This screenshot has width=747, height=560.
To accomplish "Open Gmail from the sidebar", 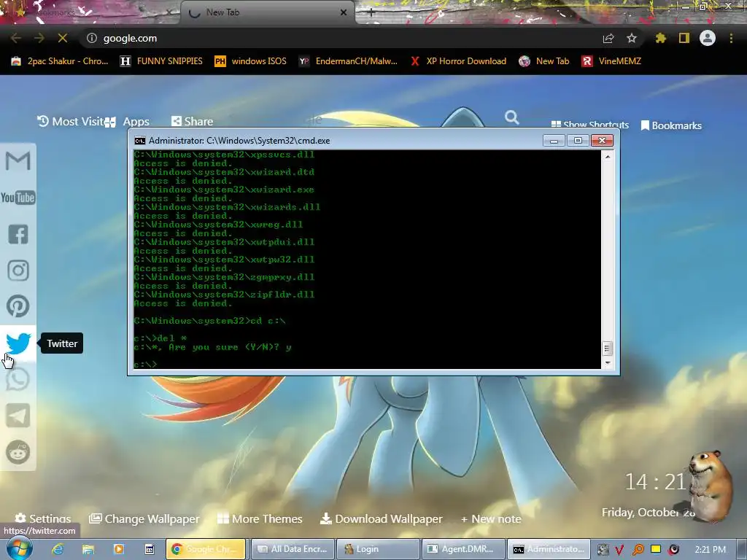I will pos(18,161).
